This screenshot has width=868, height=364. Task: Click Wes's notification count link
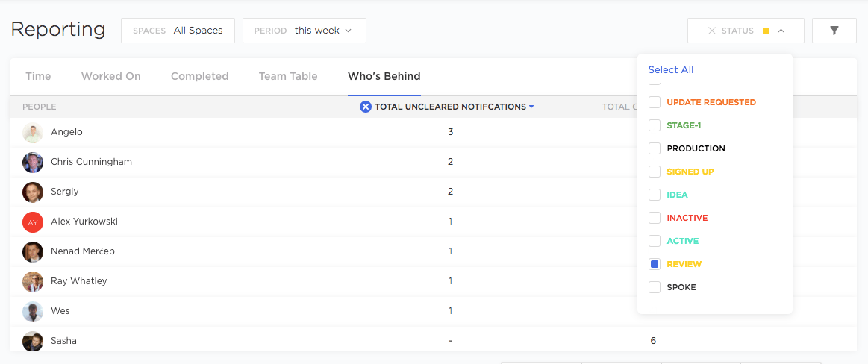[x=451, y=311]
